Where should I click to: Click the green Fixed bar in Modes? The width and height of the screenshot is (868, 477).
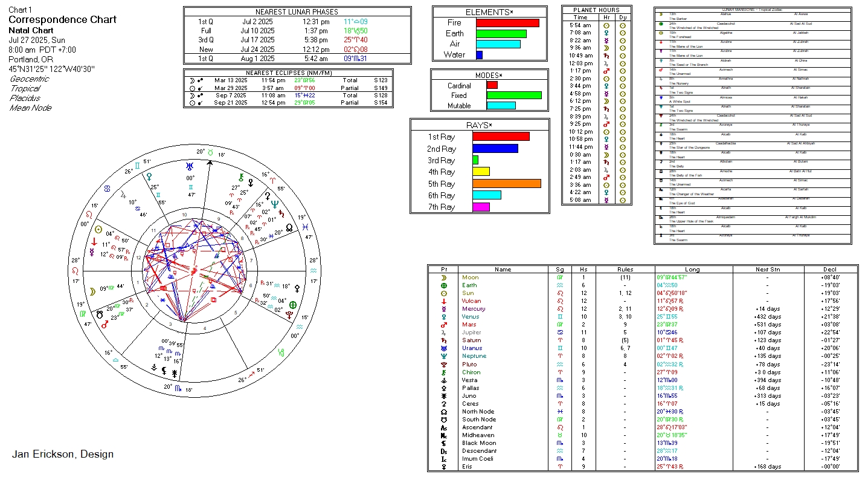click(513, 96)
